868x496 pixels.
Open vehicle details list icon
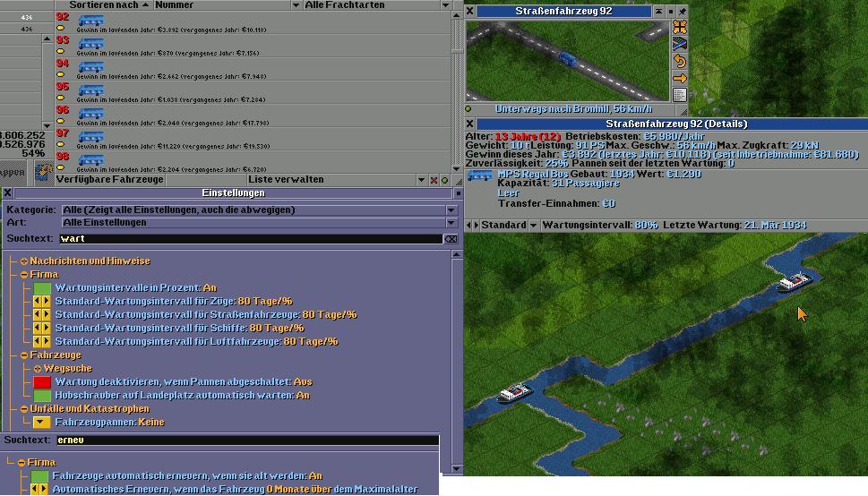pyautogui.click(x=679, y=95)
